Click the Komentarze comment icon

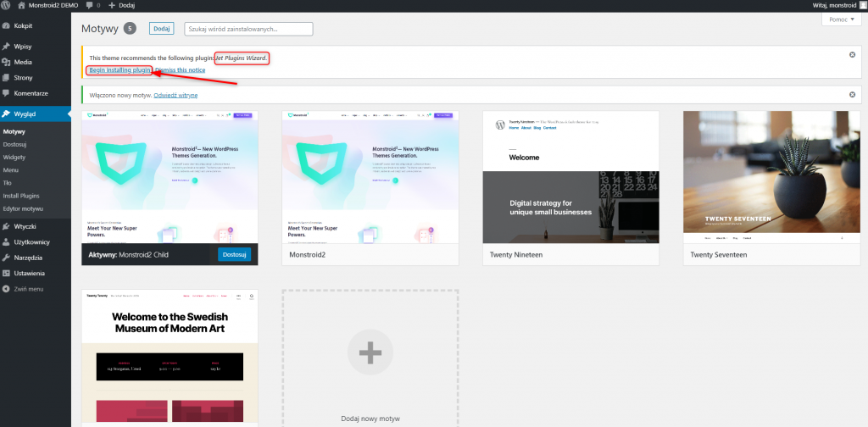(x=6, y=93)
